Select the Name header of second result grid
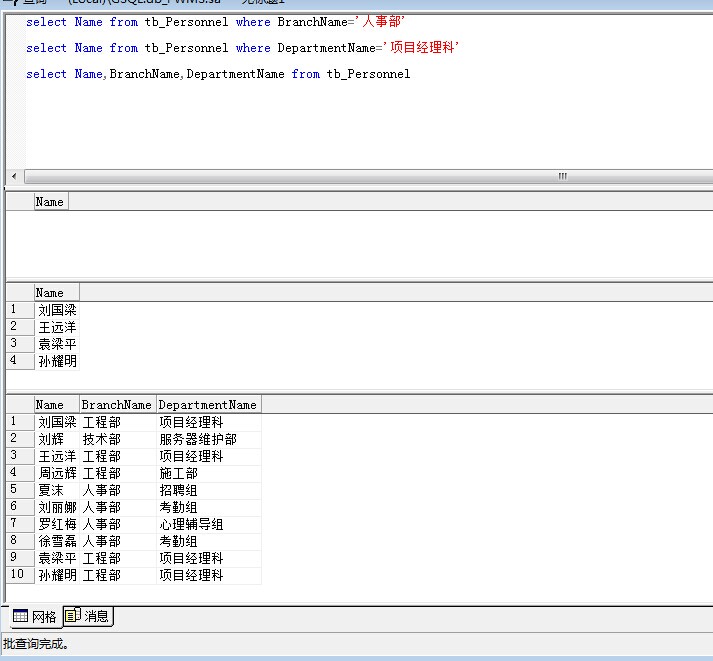 tap(57, 293)
